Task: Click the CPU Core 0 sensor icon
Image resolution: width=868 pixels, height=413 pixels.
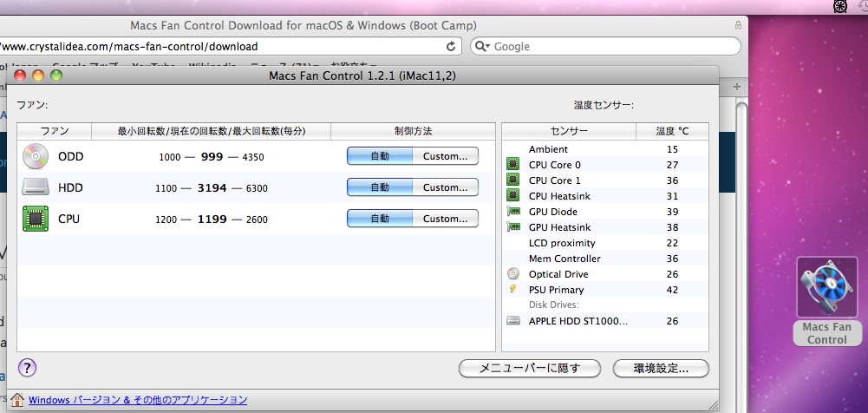Action: 513,165
